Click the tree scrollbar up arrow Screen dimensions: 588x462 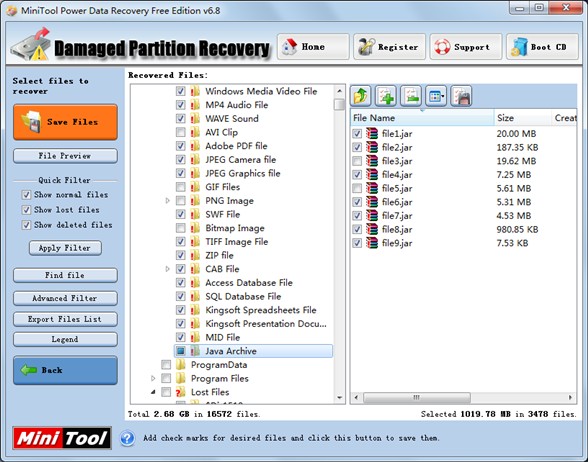coord(339,91)
